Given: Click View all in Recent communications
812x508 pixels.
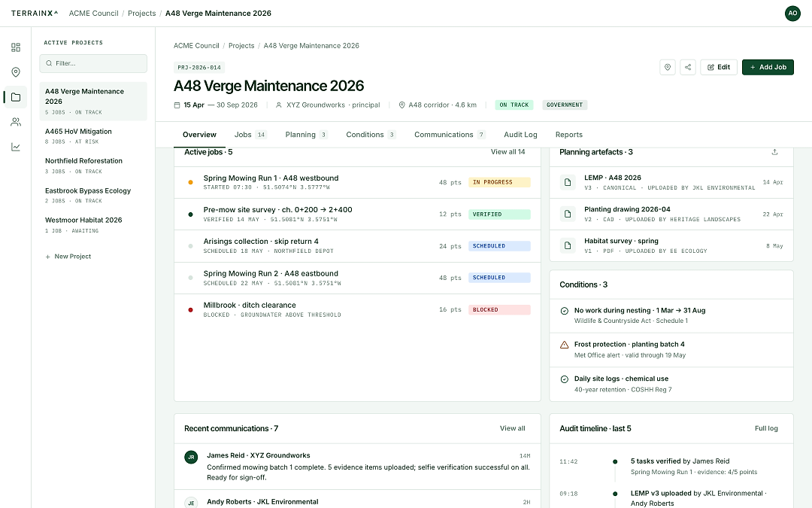Looking at the screenshot, I should click(x=512, y=428).
